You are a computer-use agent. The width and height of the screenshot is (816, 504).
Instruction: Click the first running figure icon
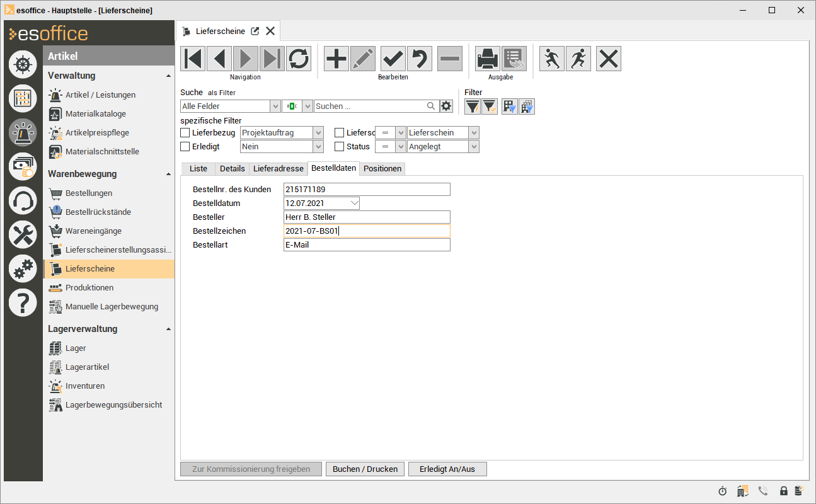click(552, 59)
